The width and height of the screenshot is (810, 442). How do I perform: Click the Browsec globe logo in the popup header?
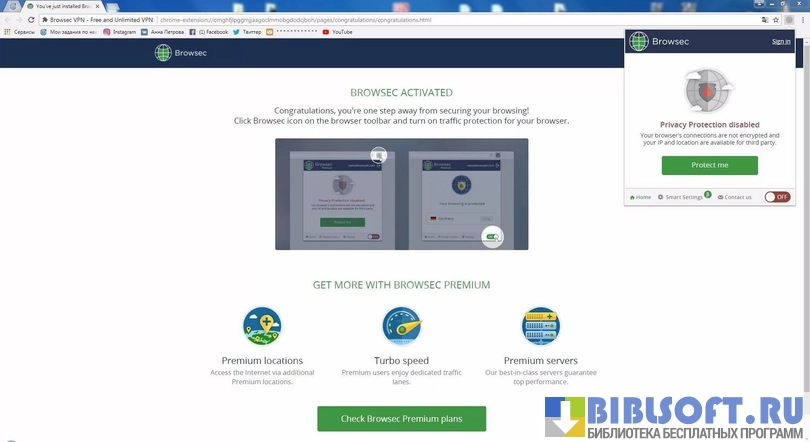[x=638, y=42]
